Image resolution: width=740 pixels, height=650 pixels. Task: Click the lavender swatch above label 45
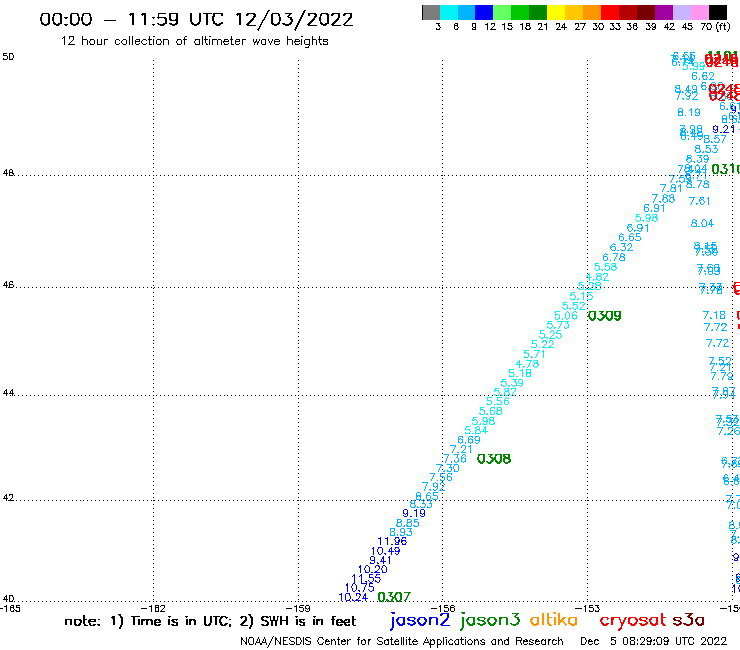681,12
